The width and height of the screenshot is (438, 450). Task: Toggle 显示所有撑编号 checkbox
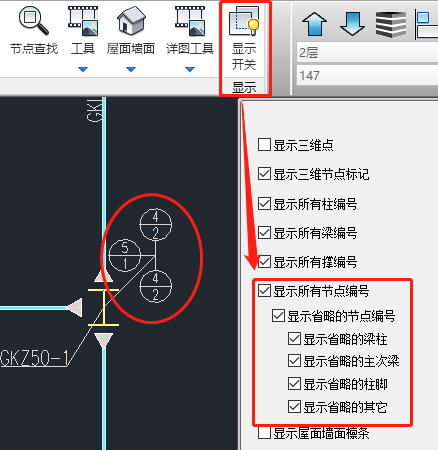(x=264, y=262)
